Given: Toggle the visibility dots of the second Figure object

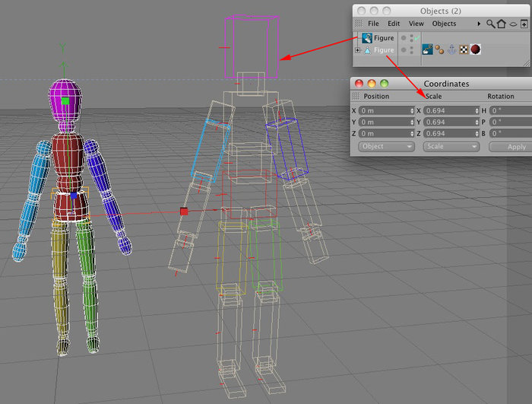Looking at the screenshot, I should [x=412, y=50].
